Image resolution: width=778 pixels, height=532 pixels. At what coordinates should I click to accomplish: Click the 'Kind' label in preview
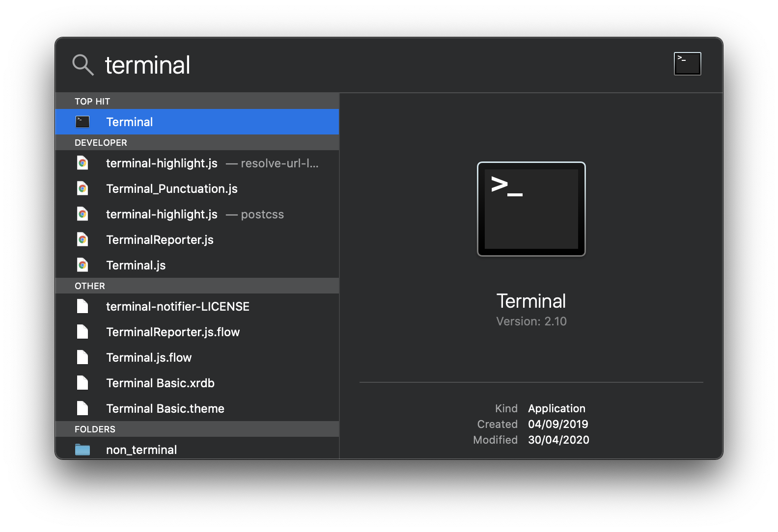pyautogui.click(x=506, y=408)
